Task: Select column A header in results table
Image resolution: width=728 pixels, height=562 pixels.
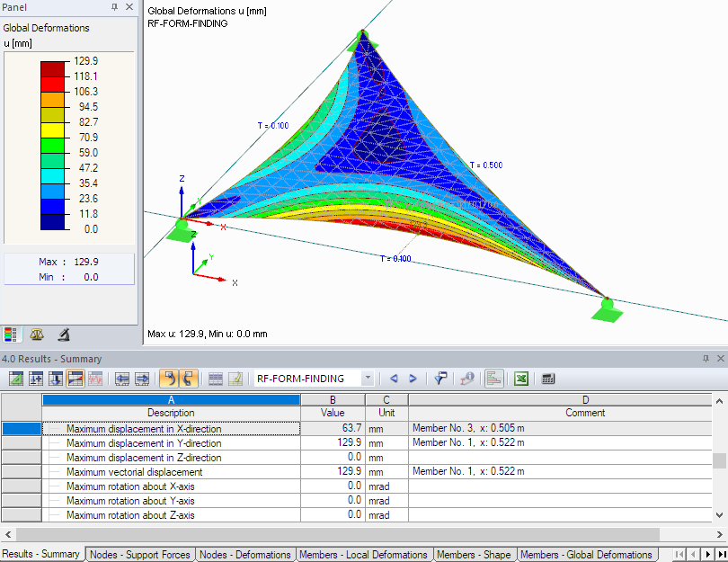Action: point(171,400)
